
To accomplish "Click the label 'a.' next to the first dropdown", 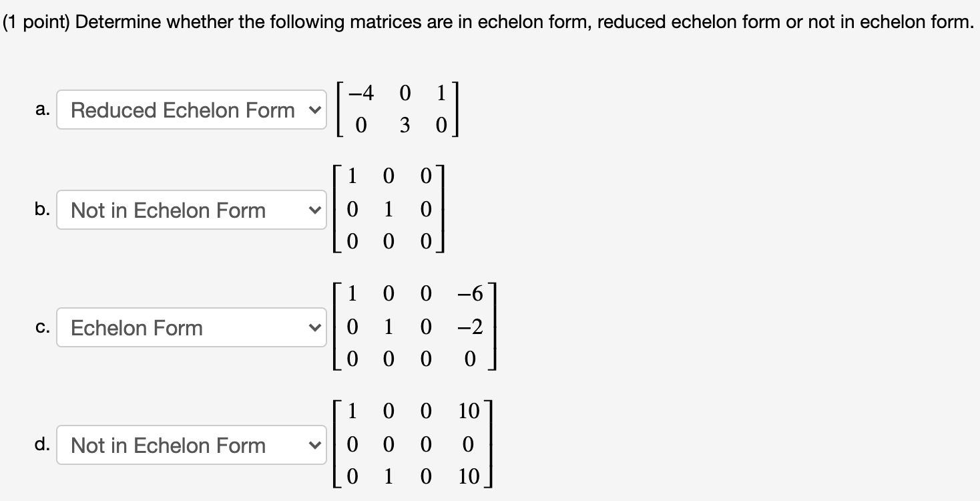I will coord(43,110).
